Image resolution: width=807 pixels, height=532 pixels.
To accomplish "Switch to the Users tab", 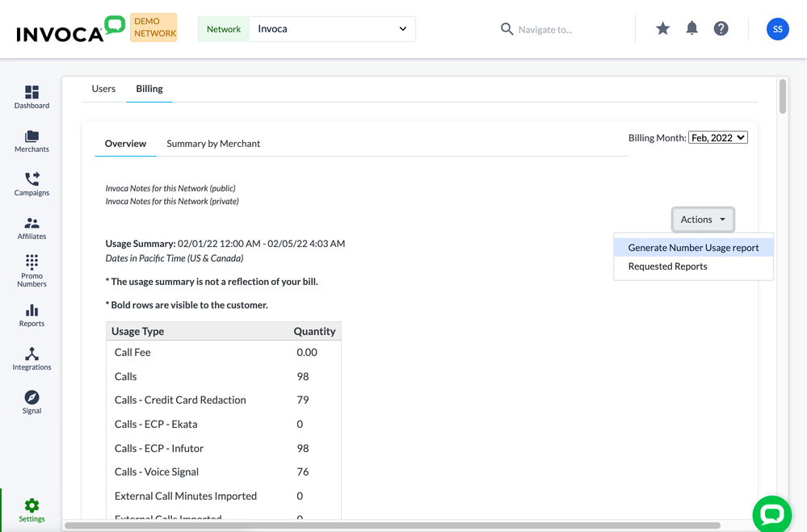I will pos(103,89).
